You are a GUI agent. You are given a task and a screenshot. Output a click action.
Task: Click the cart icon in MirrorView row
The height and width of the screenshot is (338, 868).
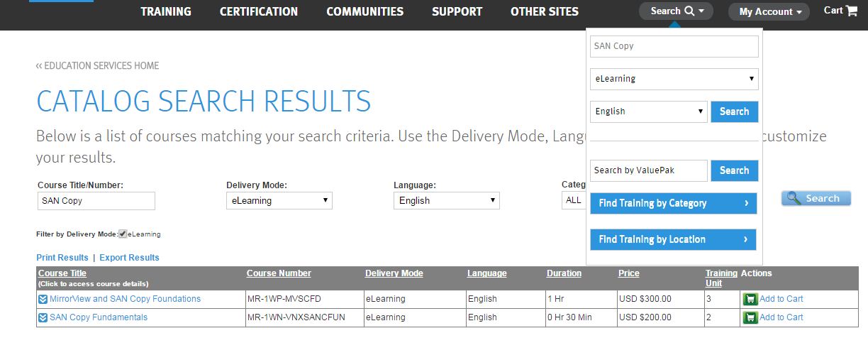click(x=750, y=299)
